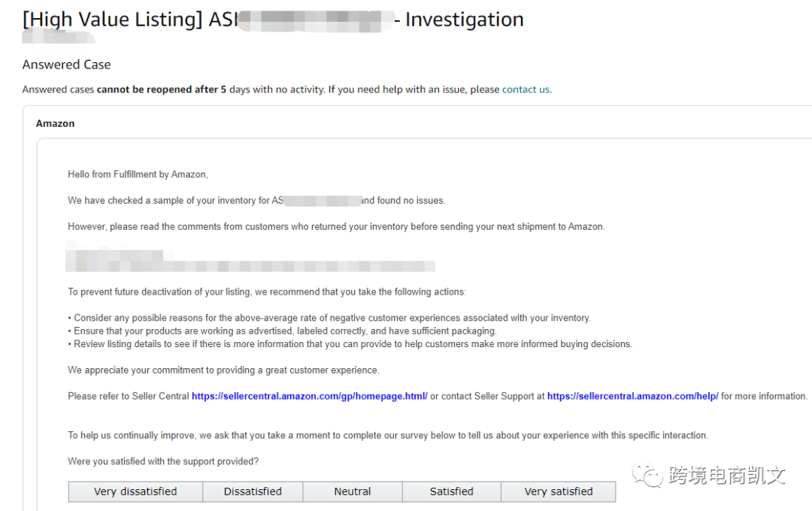Viewport: 812px width, 511px height.
Task: Click the "Answered Case" status heading
Action: click(67, 65)
